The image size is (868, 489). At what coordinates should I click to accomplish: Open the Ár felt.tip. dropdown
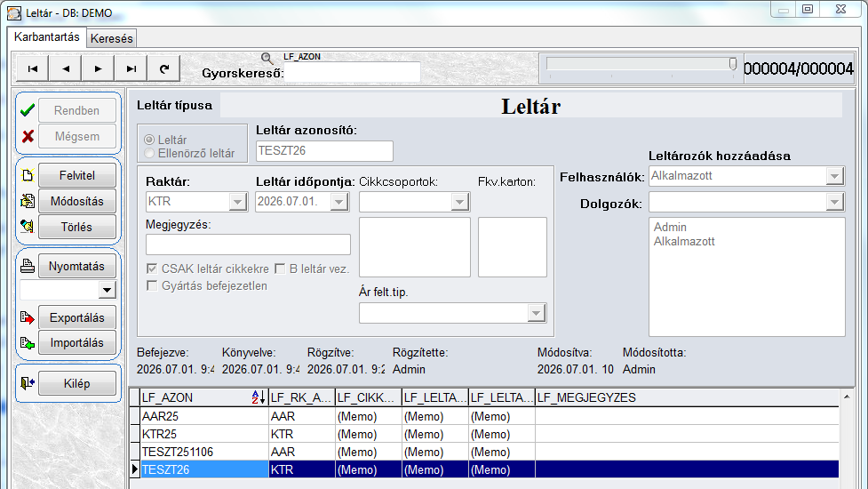click(x=536, y=314)
